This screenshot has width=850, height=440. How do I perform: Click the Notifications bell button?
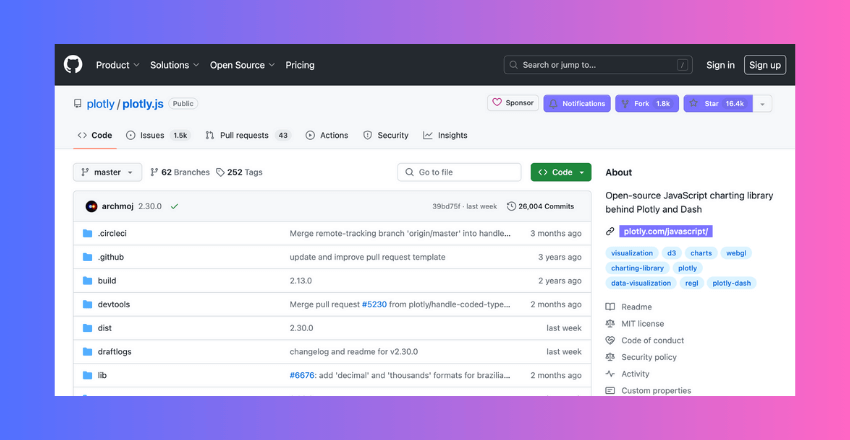pos(577,103)
